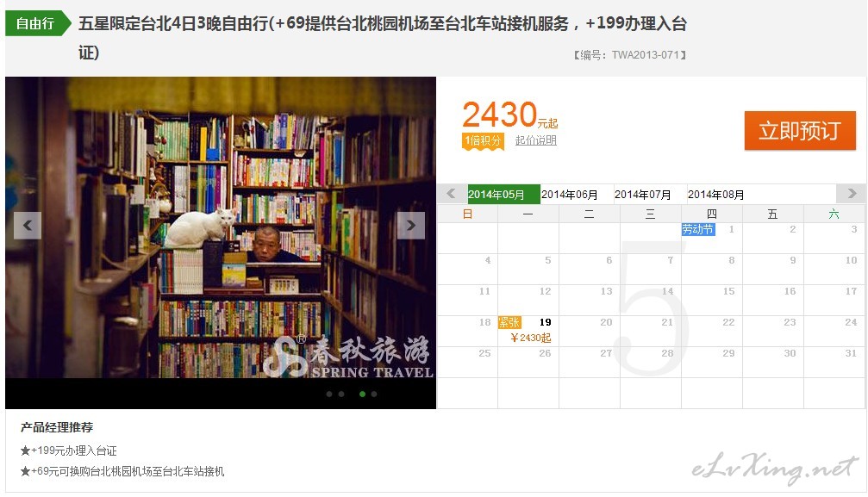This screenshot has height=497, width=868.
Task: Click the 紧张 availability label
Action: click(509, 322)
